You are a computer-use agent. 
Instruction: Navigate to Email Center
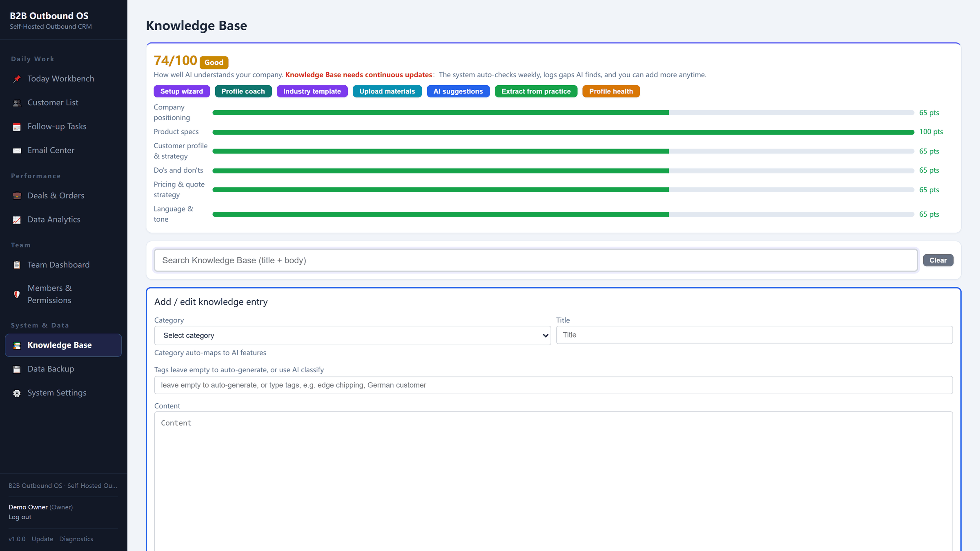point(63,151)
